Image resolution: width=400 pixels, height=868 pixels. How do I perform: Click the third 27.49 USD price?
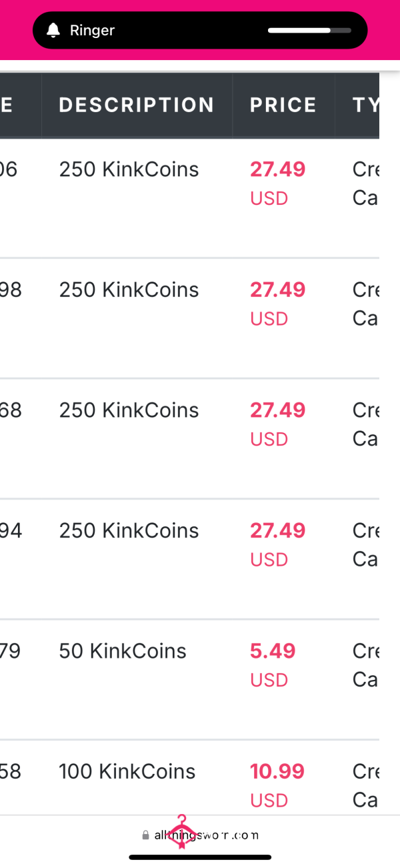(x=278, y=424)
